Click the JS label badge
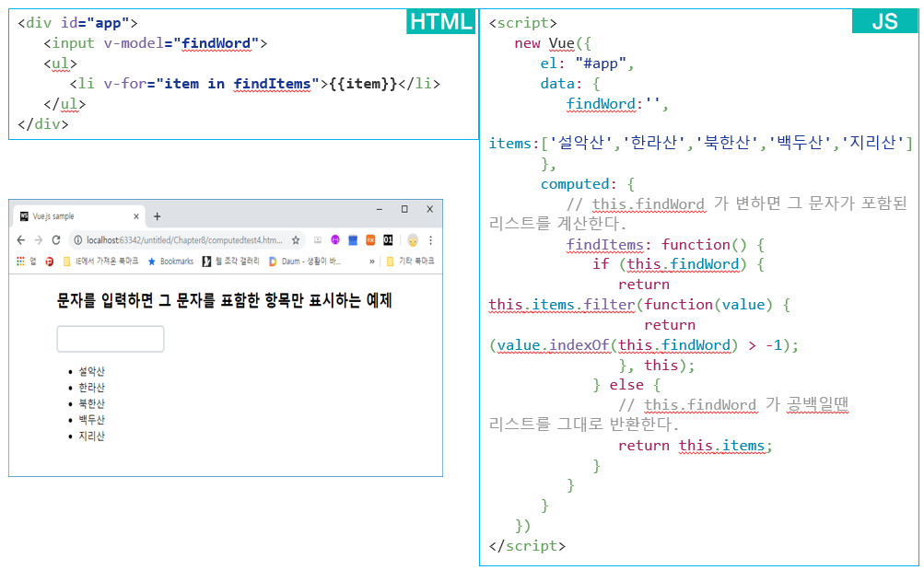Viewport: 924px width, 570px height. point(884,21)
